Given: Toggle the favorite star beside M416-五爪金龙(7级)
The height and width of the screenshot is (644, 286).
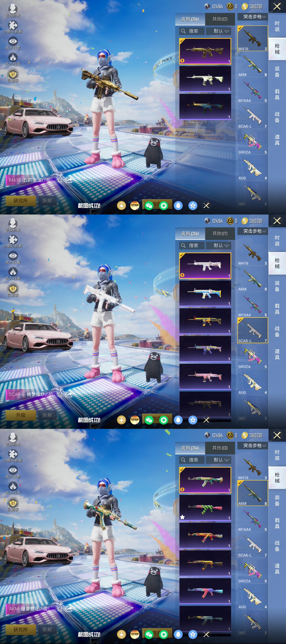Looking at the screenshot, I should tap(60, 180).
